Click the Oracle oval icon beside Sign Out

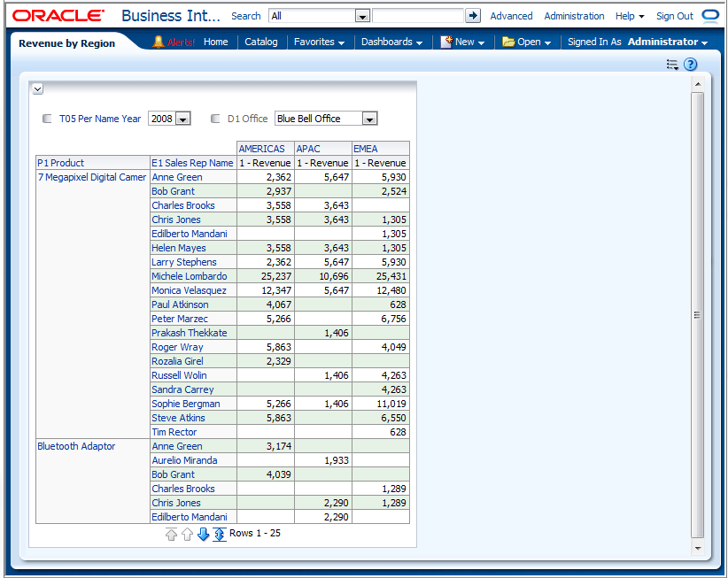tap(709, 16)
